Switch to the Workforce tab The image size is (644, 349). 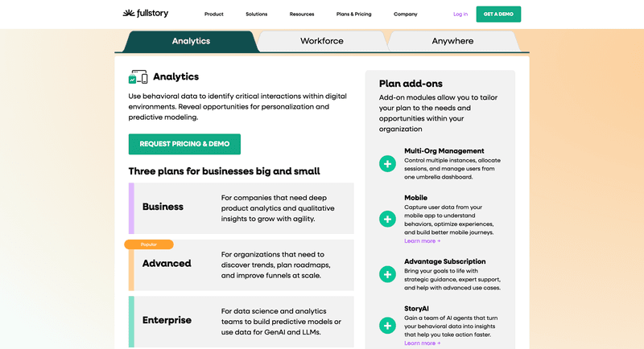click(322, 41)
